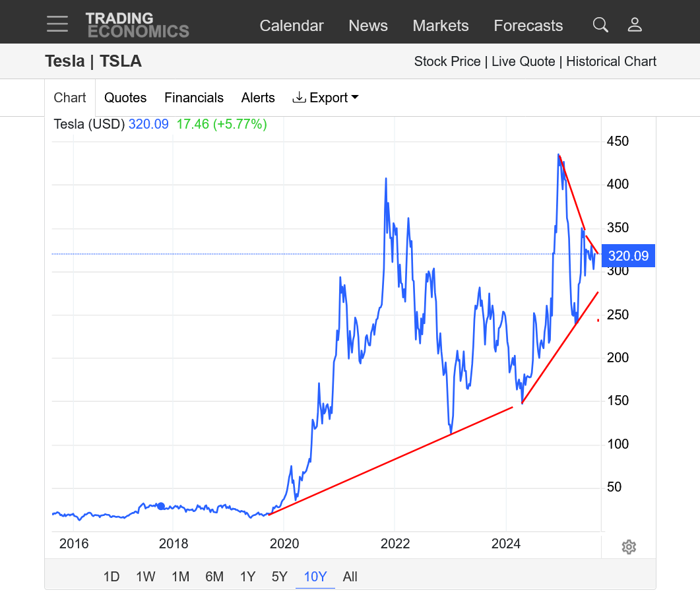The width and height of the screenshot is (700, 611).
Task: Click the 2018 x-axis label
Action: [174, 544]
